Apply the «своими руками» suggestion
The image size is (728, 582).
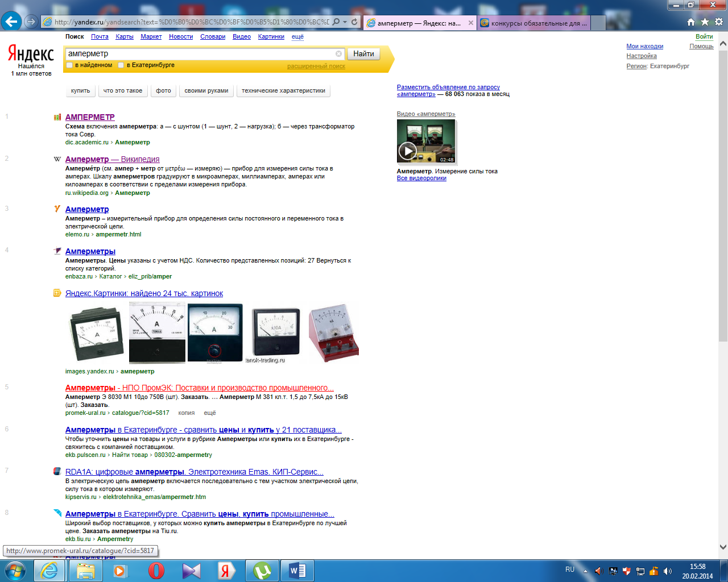pos(206,91)
